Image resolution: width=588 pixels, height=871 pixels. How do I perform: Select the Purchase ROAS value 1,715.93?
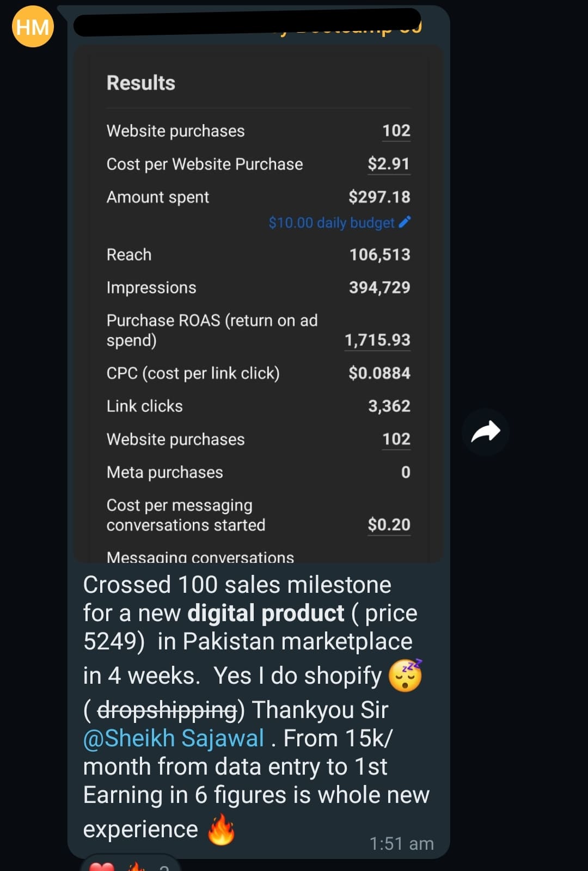pos(377,340)
